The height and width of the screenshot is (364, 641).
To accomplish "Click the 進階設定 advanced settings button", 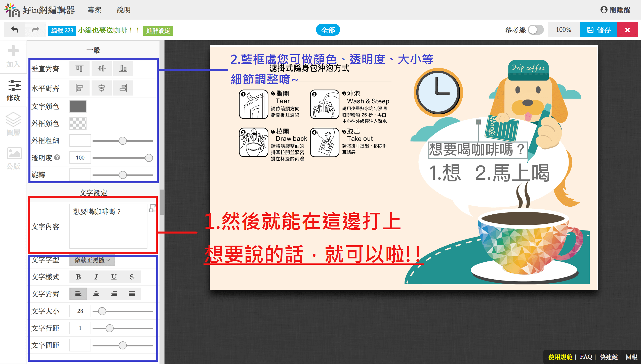I will click(x=158, y=31).
